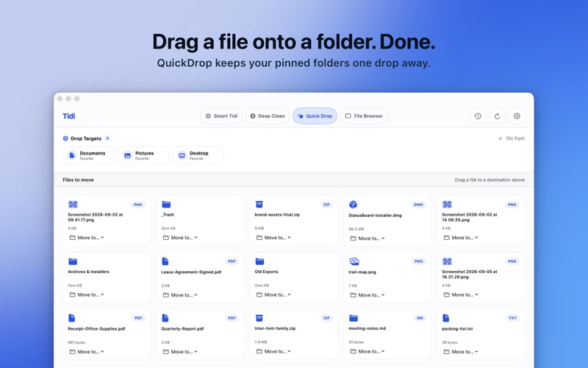Click StatusBoard-Installer.dmg package icon
Viewport: 588px width, 368px height.
click(353, 205)
